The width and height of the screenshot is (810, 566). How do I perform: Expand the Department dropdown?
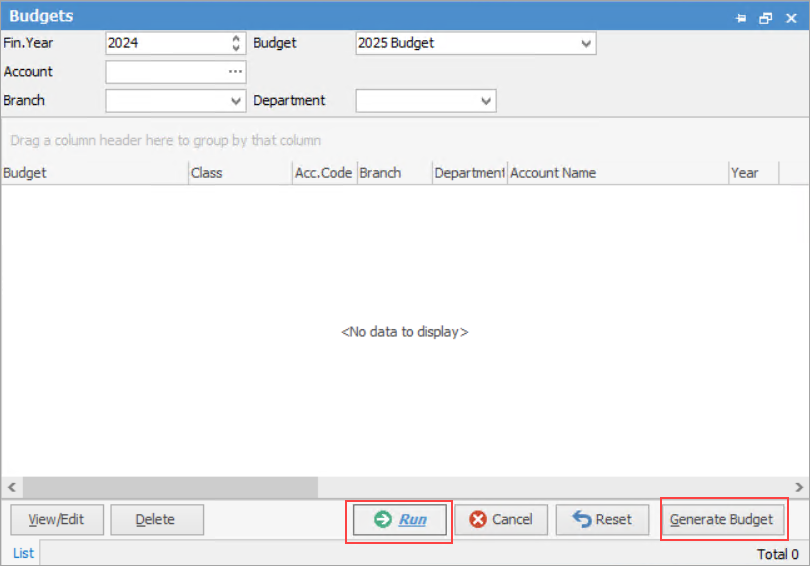(x=486, y=101)
